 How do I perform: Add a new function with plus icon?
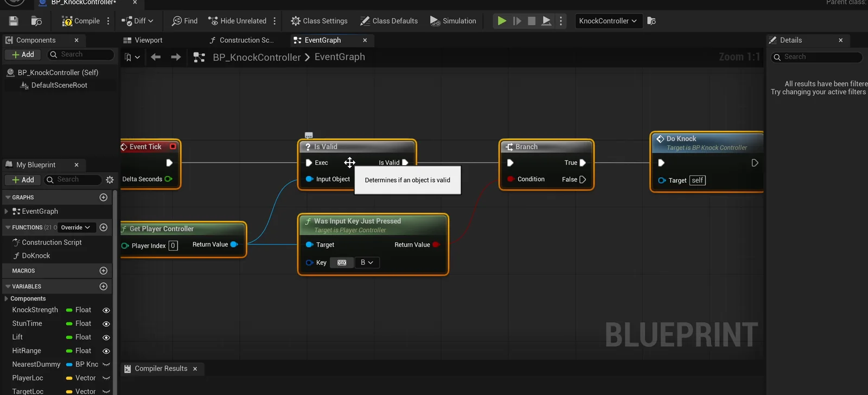click(x=104, y=228)
